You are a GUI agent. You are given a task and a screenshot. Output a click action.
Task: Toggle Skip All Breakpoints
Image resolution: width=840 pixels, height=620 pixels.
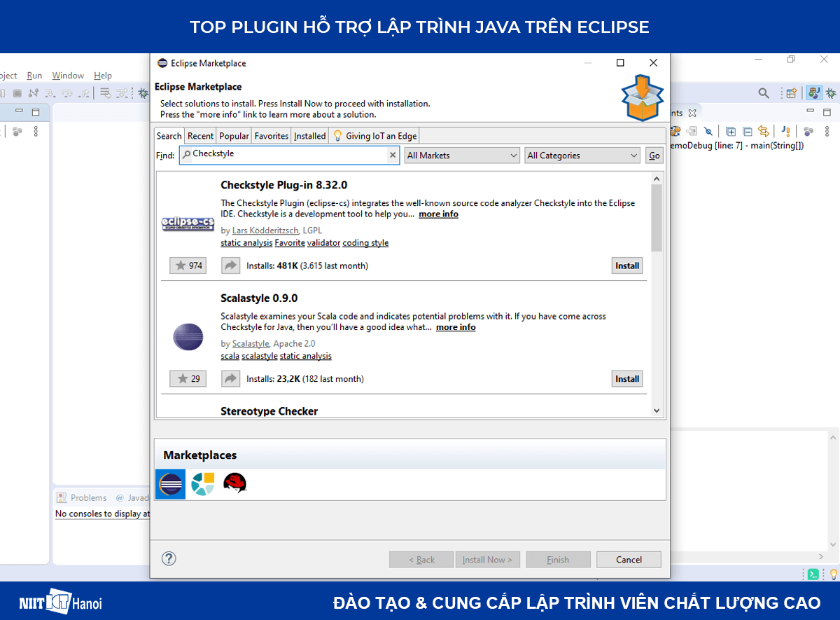pyautogui.click(x=708, y=131)
